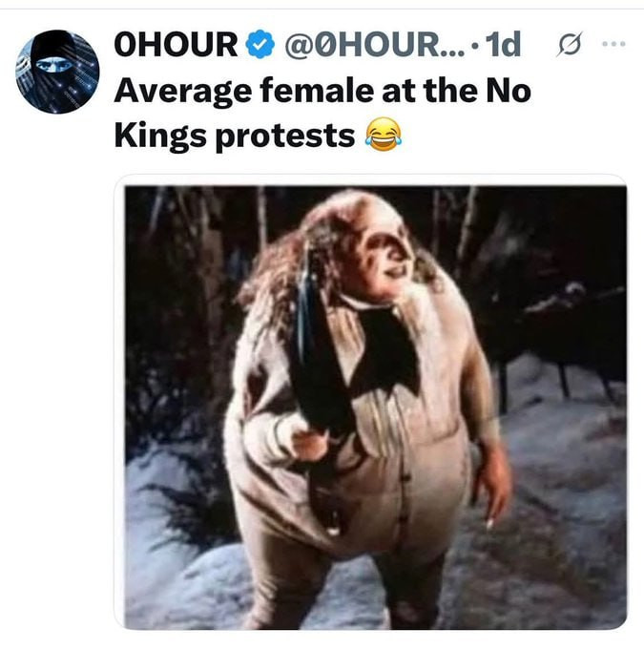Open the 0HOUR masked profile avatar

57,72
